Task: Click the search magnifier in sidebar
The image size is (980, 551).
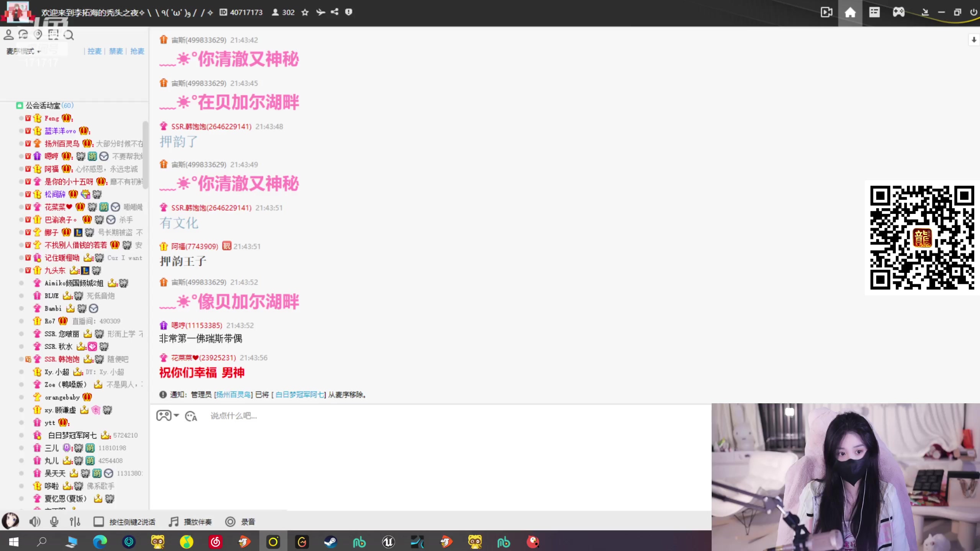Action: coord(69,36)
